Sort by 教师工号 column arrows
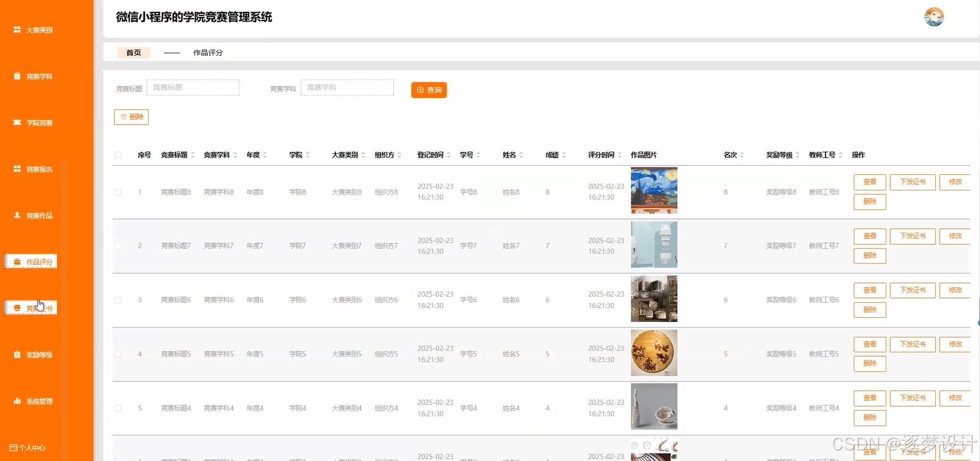980x461 pixels. 840,155
